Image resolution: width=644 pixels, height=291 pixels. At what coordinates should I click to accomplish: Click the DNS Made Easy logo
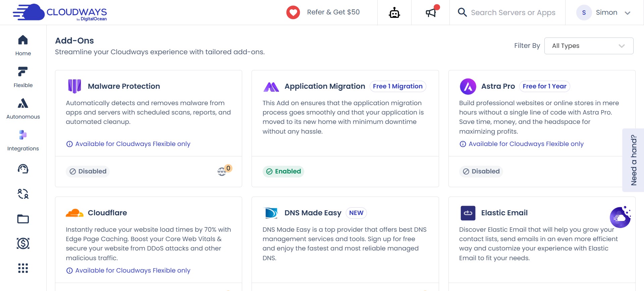271,213
